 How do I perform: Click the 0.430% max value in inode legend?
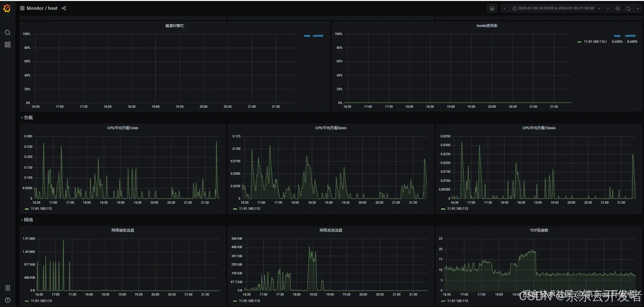(x=617, y=42)
